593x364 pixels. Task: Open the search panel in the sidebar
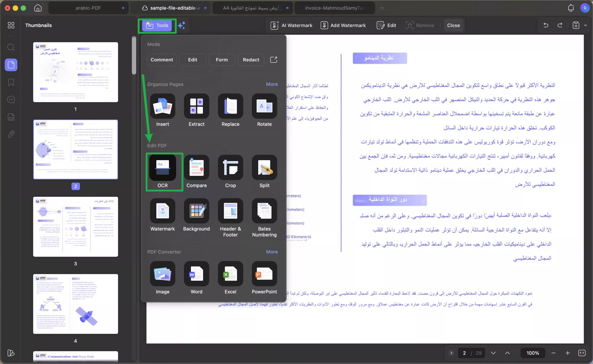(x=11, y=47)
